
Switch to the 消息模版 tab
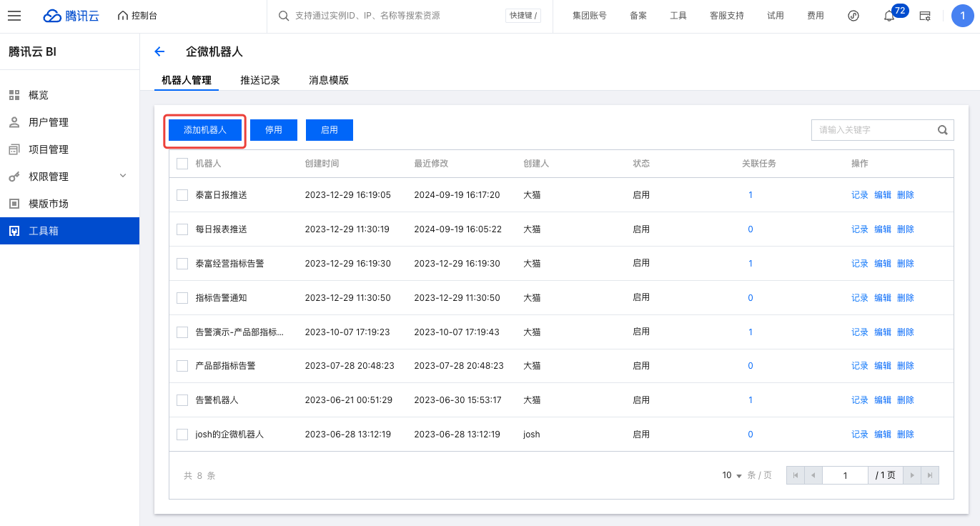click(329, 80)
